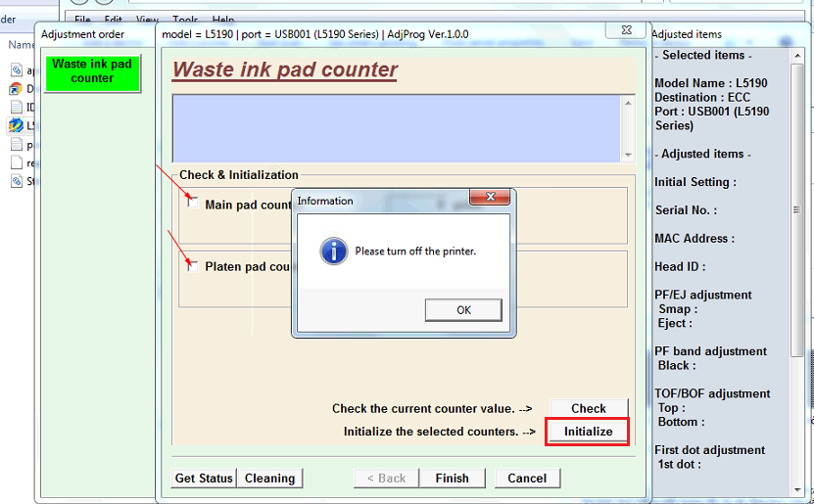Image resolution: width=814 pixels, height=504 pixels.
Task: Click the blue description text area
Action: pyautogui.click(x=397, y=128)
